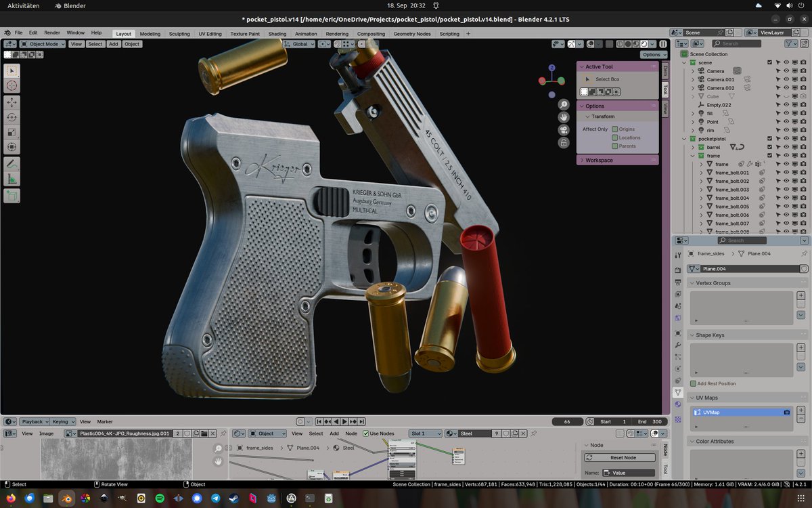812x508 pixels.
Task: Open the Modifiers wrench properties tab
Action: pyautogui.click(x=678, y=345)
